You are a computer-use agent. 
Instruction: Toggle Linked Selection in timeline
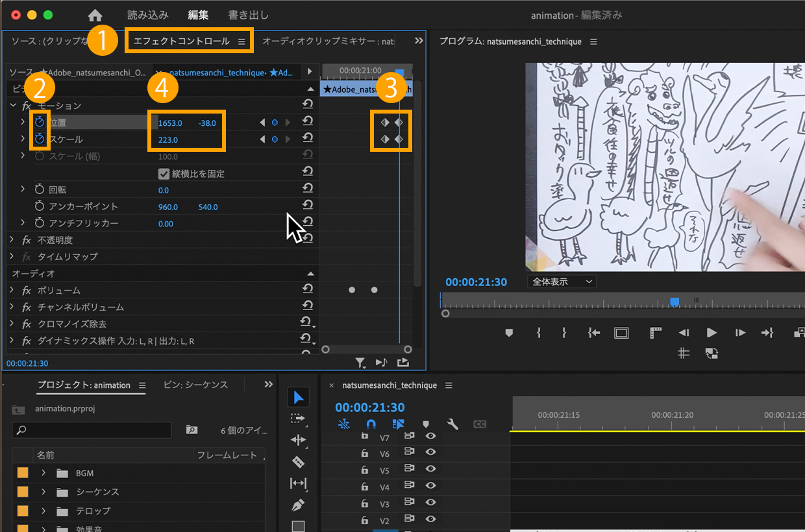click(x=399, y=424)
